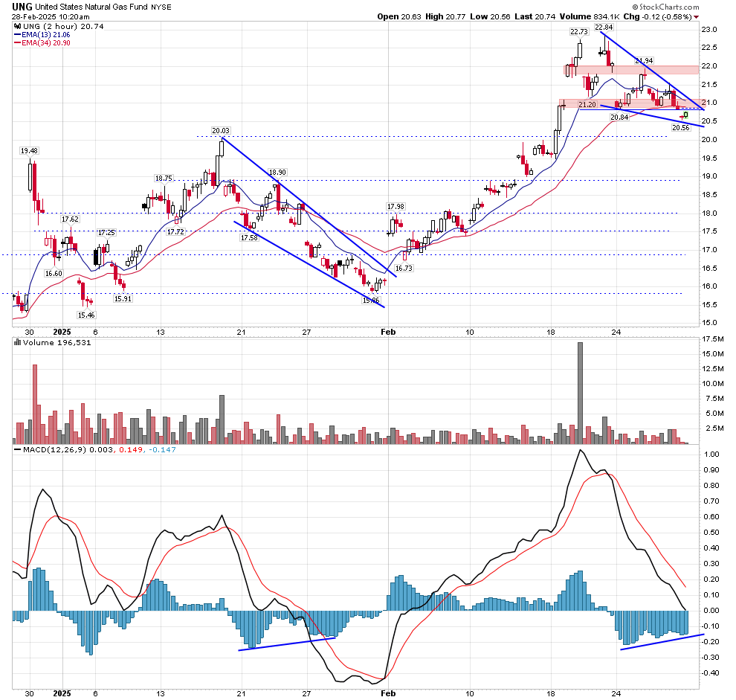Select the upper red resistance zone at 22.0
736x700 pixels.
630,69
